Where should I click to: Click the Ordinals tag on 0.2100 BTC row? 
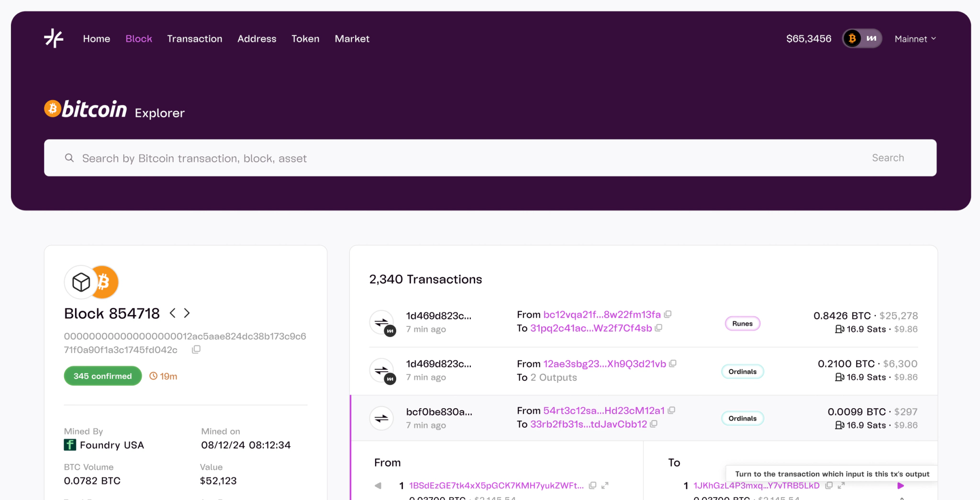[x=743, y=372]
